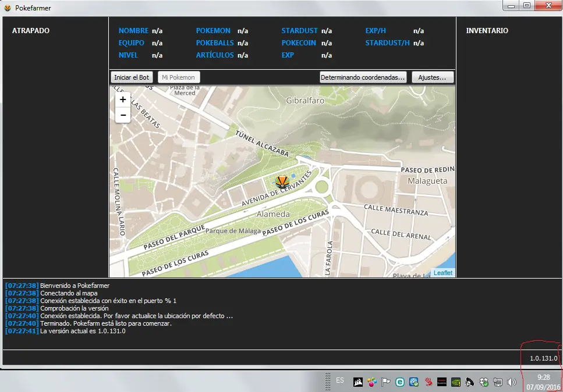This screenshot has height=392, width=563.
Task: Click the Malagueta label on the map
Action: pyautogui.click(x=428, y=181)
